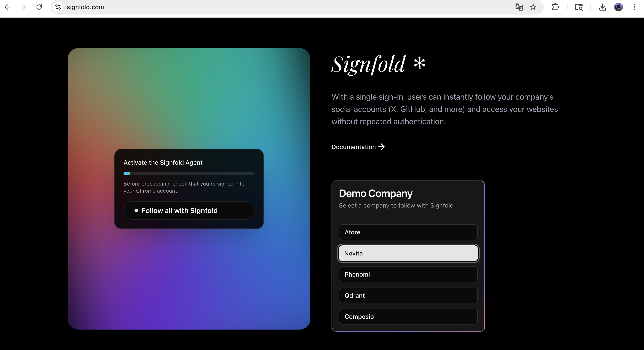Image resolution: width=644 pixels, height=350 pixels.
Task: Click the Signfold asterisk logo
Action: coord(420,63)
